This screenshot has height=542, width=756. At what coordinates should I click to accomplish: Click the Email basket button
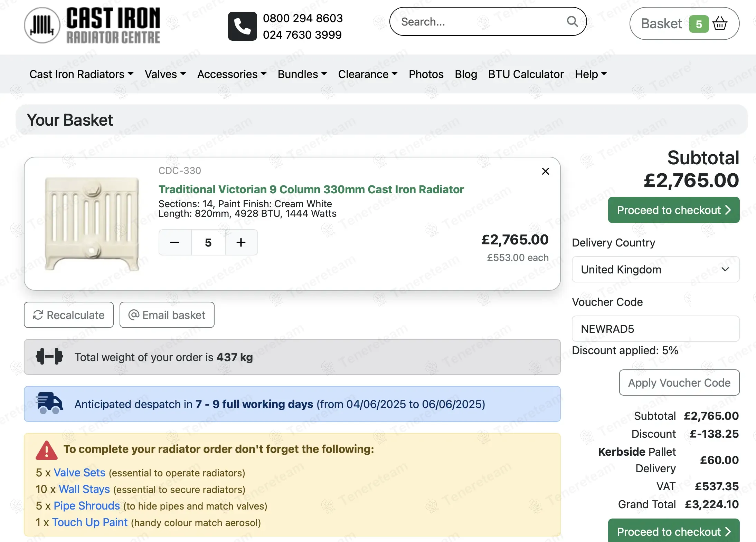click(167, 315)
